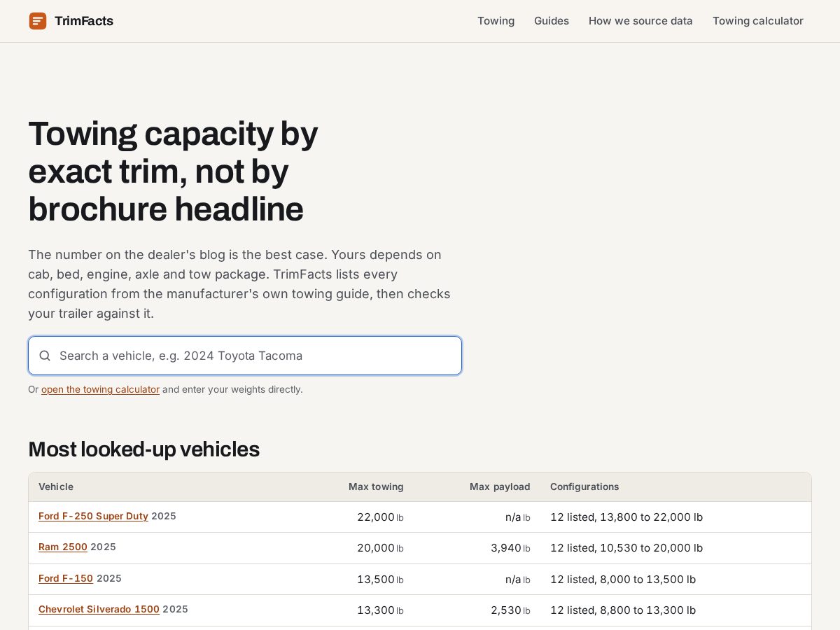Open the Ford F-250 Super Duty link
This screenshot has height=630, width=840.
(x=93, y=516)
